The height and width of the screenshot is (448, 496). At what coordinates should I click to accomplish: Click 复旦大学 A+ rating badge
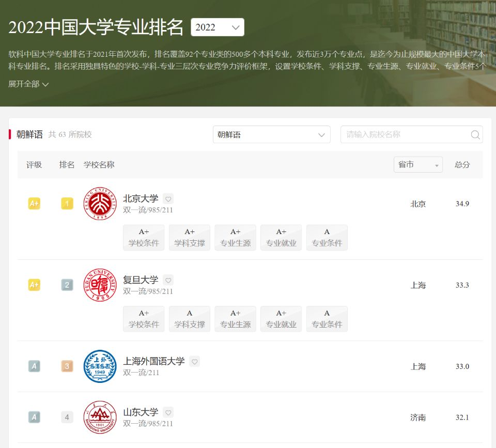pos(34,285)
